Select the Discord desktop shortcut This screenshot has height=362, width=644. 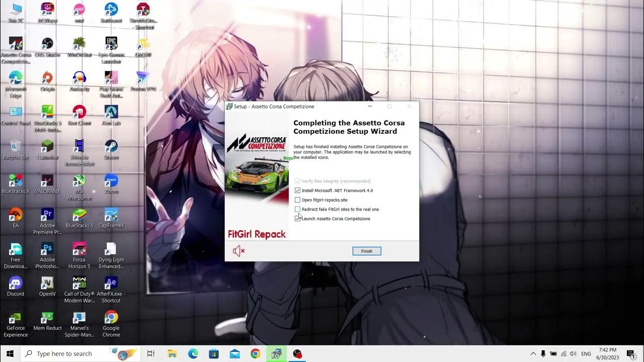[16, 287]
